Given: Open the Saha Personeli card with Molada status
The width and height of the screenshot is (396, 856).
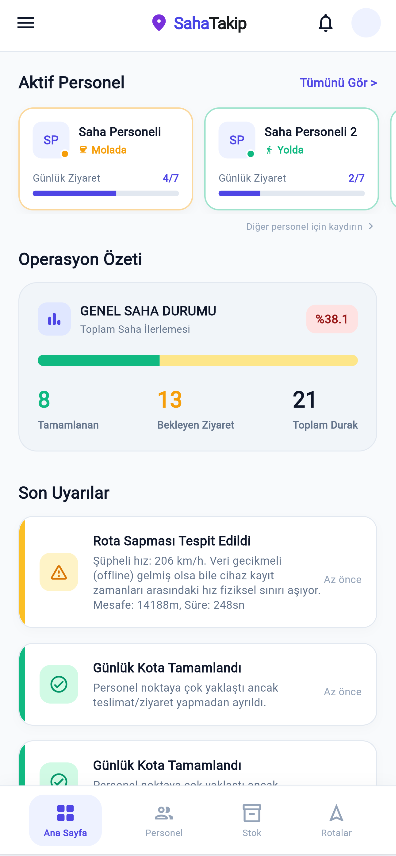Looking at the screenshot, I should (106, 159).
